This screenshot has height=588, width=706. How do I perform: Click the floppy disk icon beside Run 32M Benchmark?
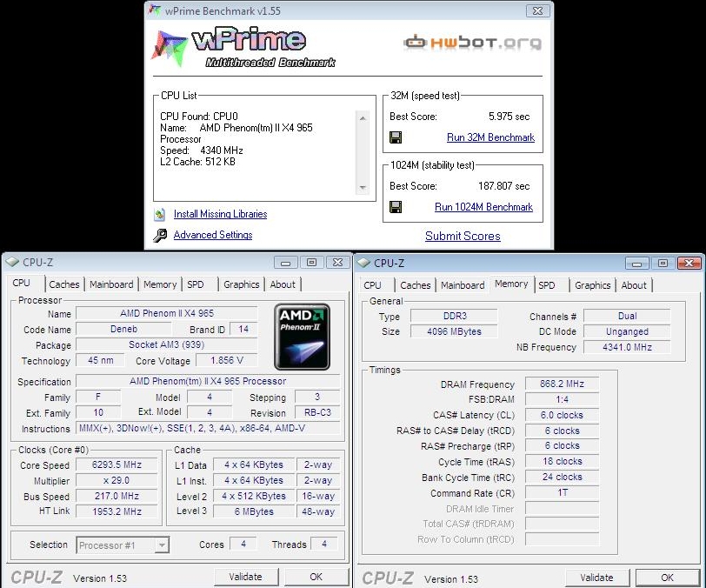pyautogui.click(x=396, y=137)
